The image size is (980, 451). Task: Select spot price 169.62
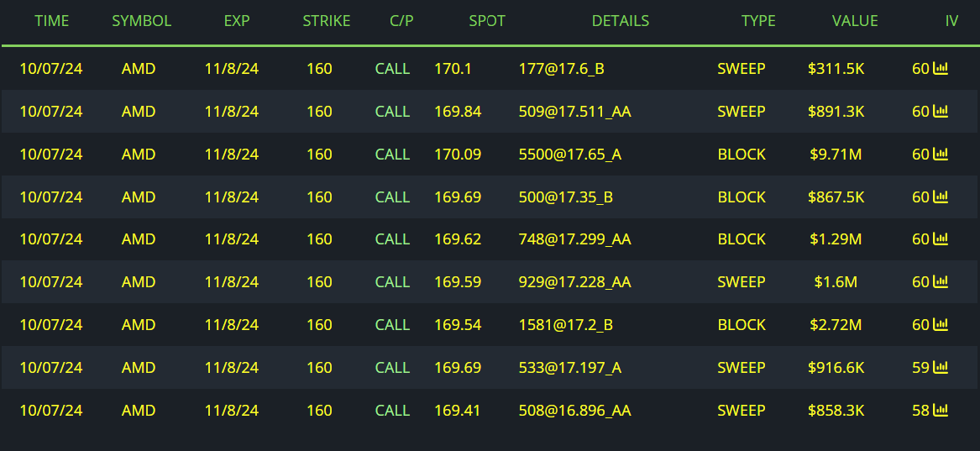tap(458, 239)
